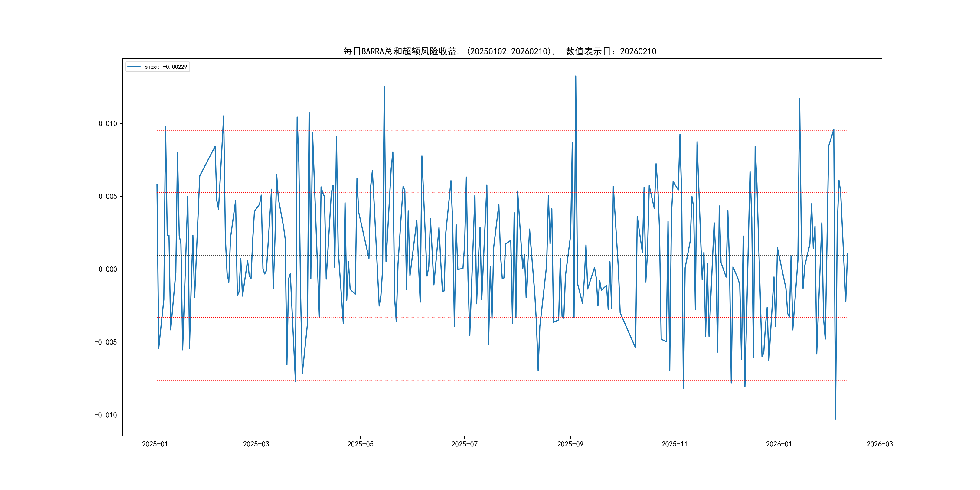
Task: Click y-axis label 0.005
Action: (x=108, y=196)
